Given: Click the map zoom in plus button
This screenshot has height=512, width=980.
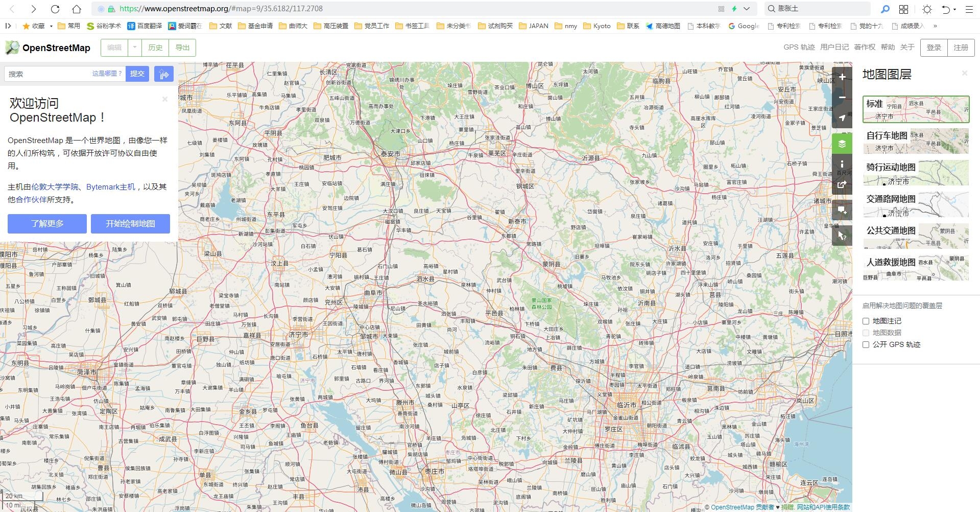Looking at the screenshot, I should click(842, 77).
